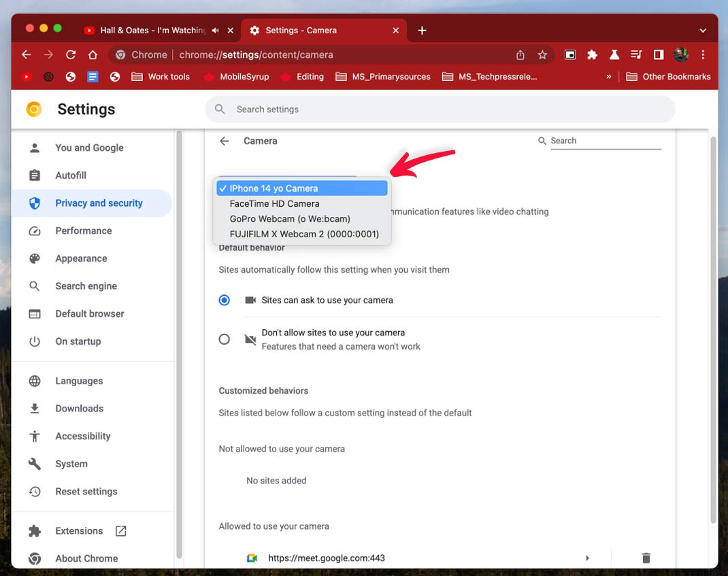Choose FaceTime HD Camera from dropdown
The width and height of the screenshot is (728, 576).
(x=274, y=203)
